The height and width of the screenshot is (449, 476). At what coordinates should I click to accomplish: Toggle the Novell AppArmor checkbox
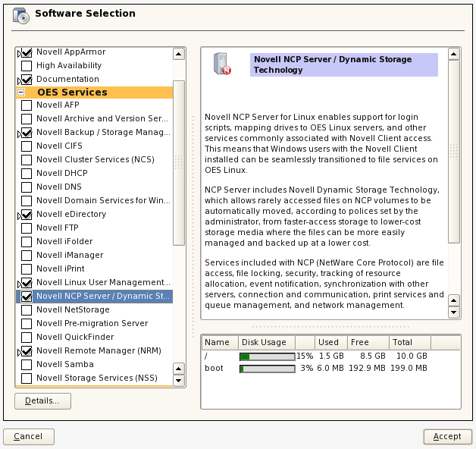click(x=27, y=52)
